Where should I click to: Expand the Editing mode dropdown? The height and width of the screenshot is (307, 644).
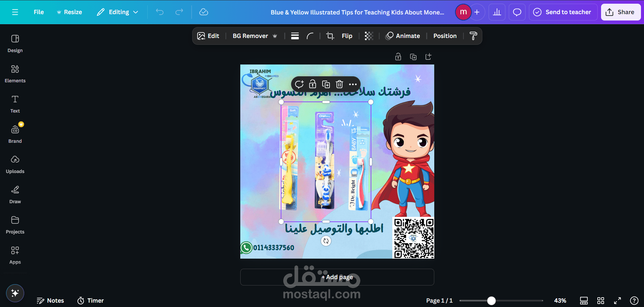tap(117, 12)
